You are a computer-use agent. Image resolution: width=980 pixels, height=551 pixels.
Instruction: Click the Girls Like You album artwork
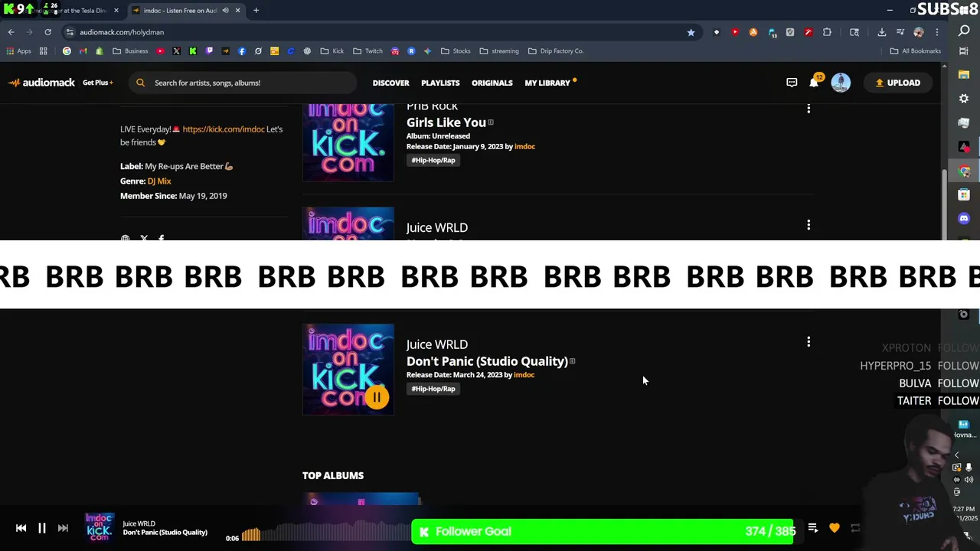348,142
